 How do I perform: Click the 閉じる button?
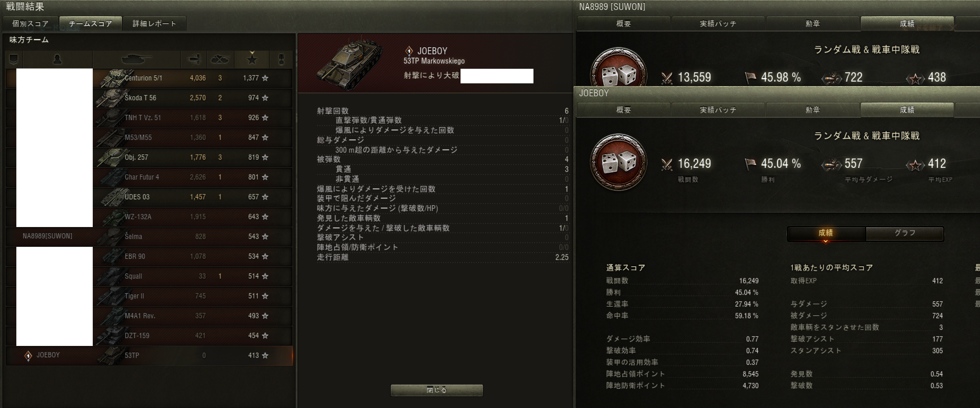[437, 390]
